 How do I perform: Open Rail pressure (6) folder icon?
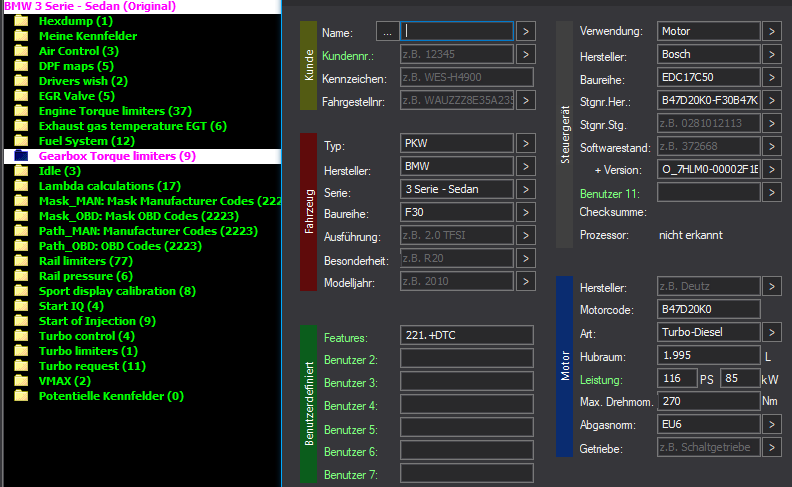(21, 276)
